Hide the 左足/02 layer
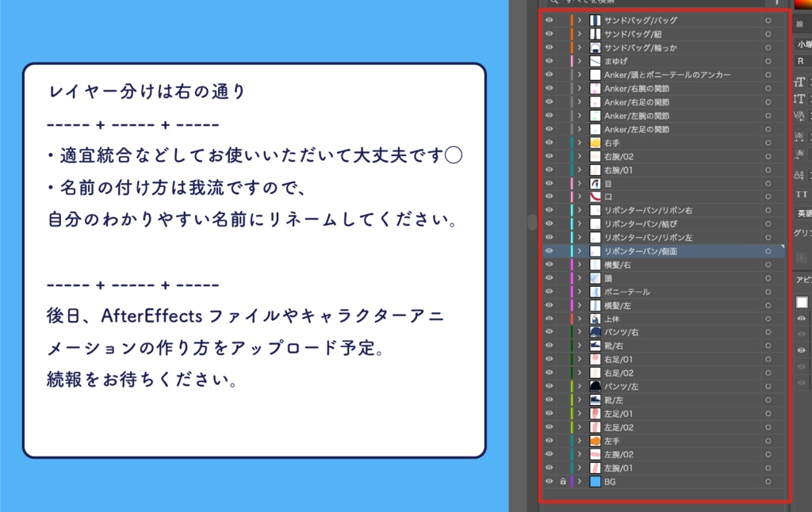The width and height of the screenshot is (812, 512). 549,427
